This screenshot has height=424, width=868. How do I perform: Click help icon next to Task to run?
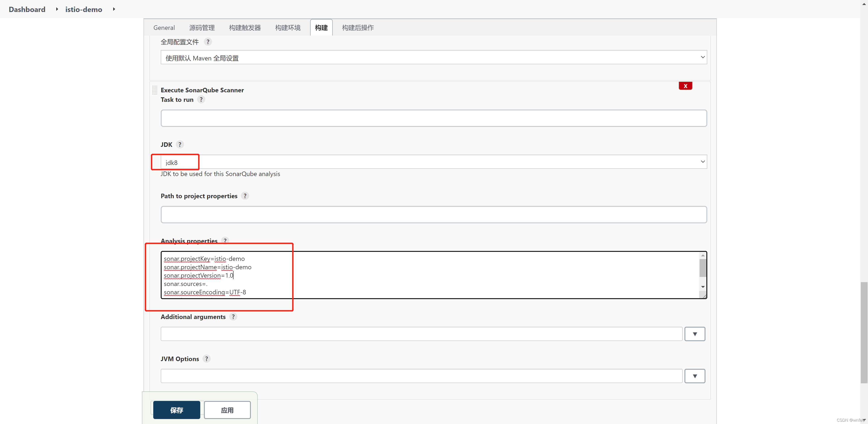click(201, 100)
